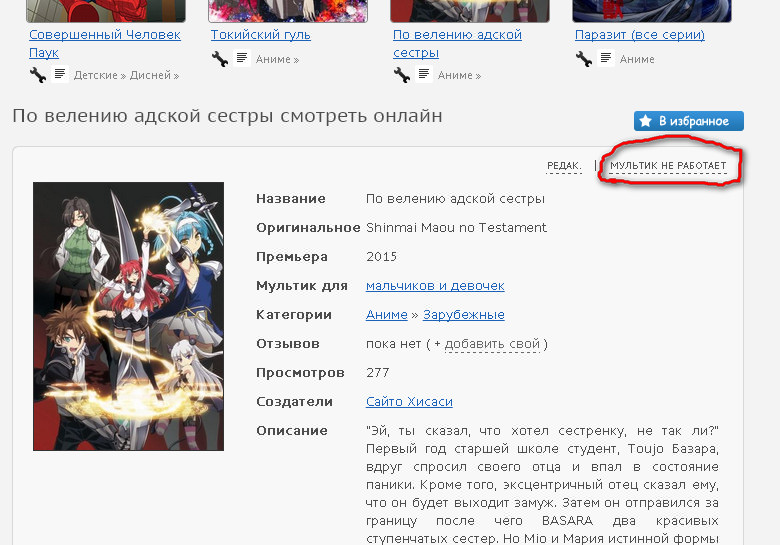Click the anime poster image
The width and height of the screenshot is (780, 545).
[x=128, y=316]
